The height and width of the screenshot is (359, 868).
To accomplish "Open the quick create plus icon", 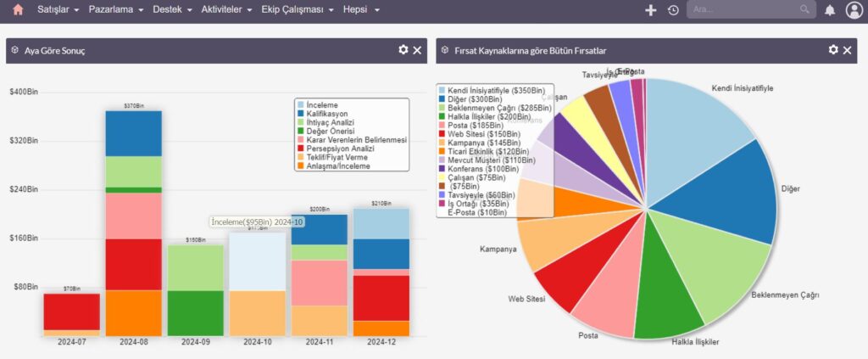I will [x=651, y=10].
